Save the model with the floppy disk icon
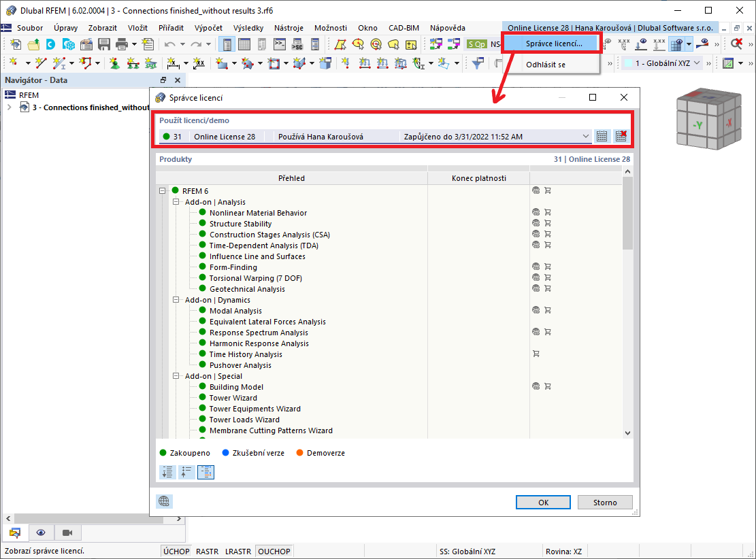 point(104,45)
